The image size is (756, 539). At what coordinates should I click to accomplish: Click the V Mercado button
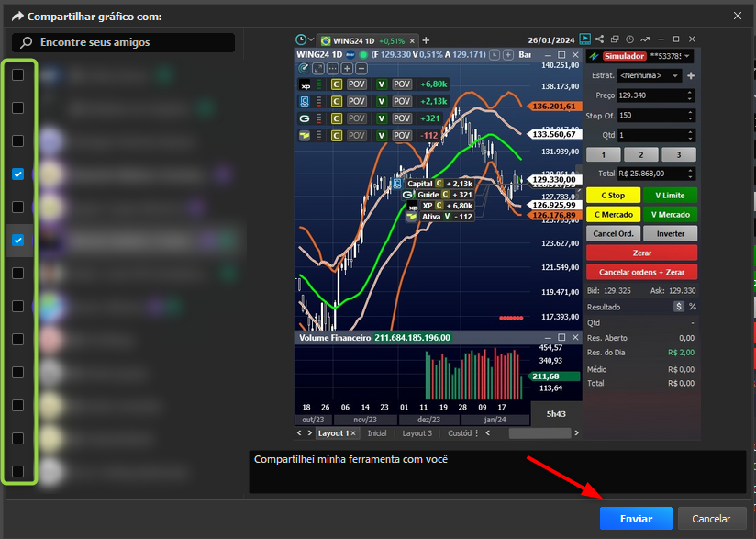[670, 214]
